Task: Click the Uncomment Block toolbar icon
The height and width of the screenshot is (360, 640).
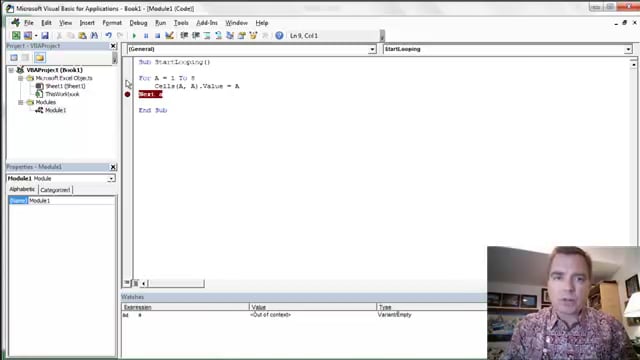Action: (x=218, y=36)
